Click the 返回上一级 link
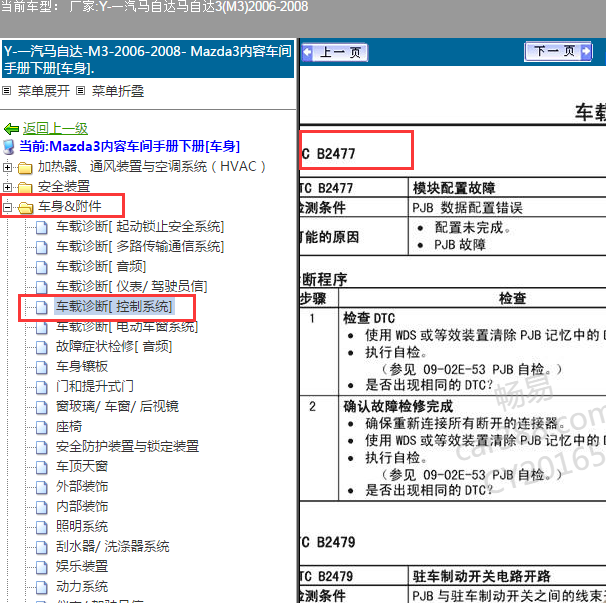This screenshot has height=603, width=606. pyautogui.click(x=55, y=128)
